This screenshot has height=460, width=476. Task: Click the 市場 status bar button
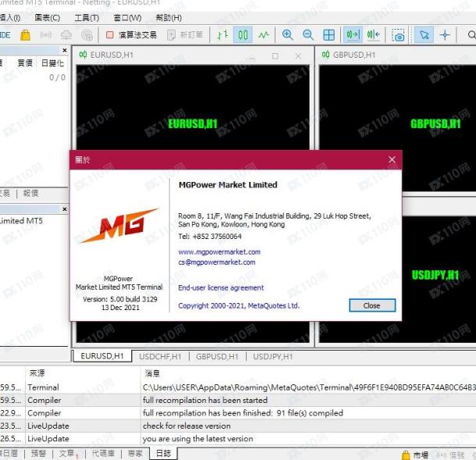tap(415, 455)
